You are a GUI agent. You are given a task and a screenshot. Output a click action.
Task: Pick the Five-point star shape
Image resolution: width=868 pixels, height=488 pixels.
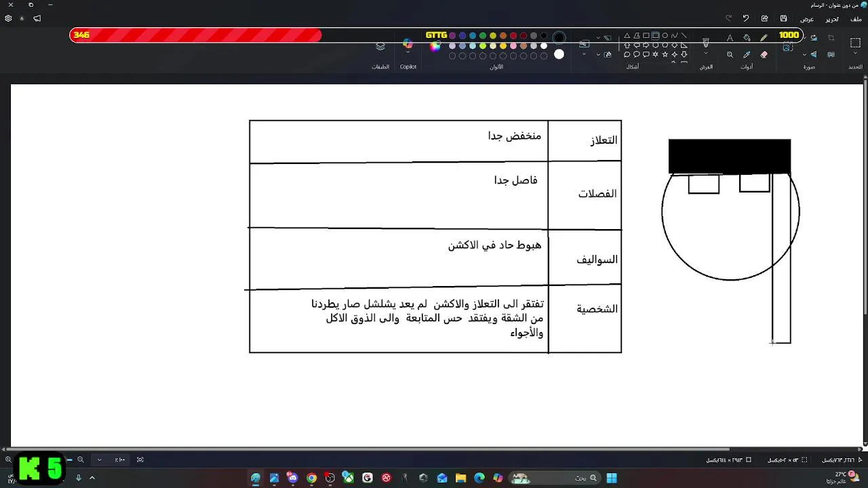tap(665, 54)
